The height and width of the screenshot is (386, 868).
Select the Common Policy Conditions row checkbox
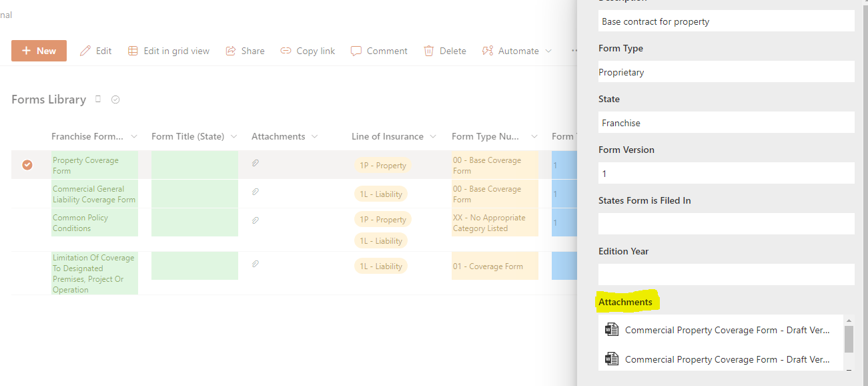tap(27, 222)
